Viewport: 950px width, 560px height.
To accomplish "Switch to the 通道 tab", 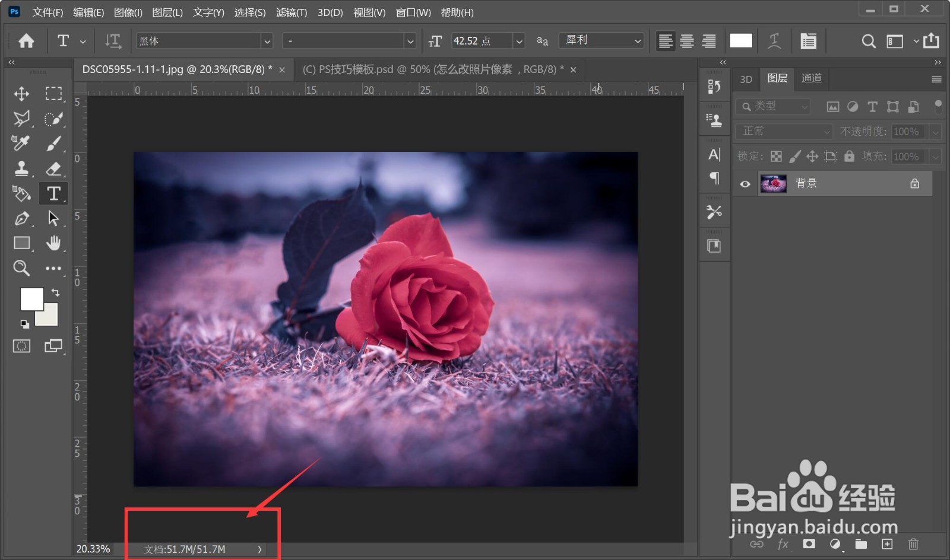I will [x=812, y=78].
